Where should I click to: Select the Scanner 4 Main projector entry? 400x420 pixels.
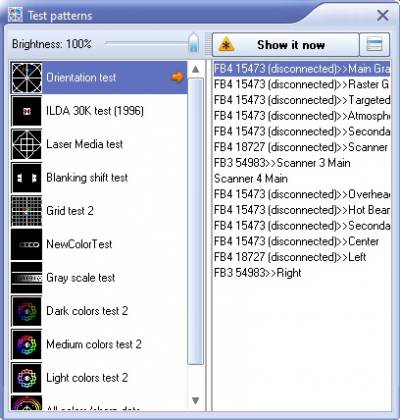[251, 179]
